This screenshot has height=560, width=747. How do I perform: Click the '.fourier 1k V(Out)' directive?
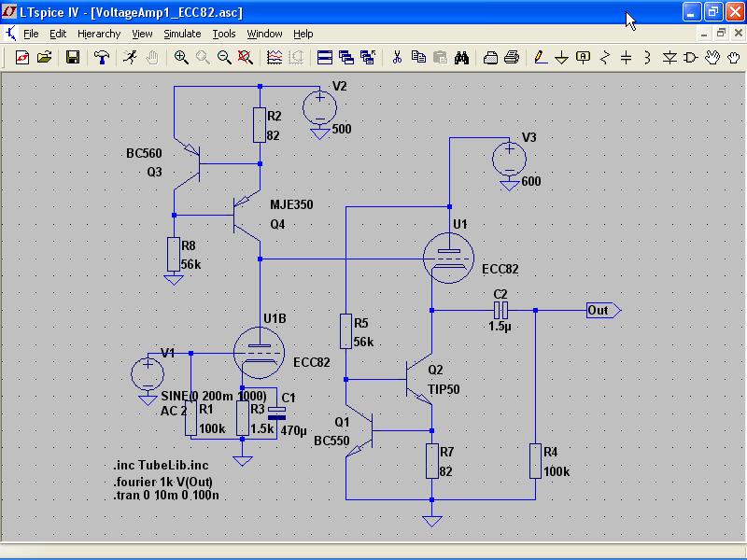(x=163, y=482)
